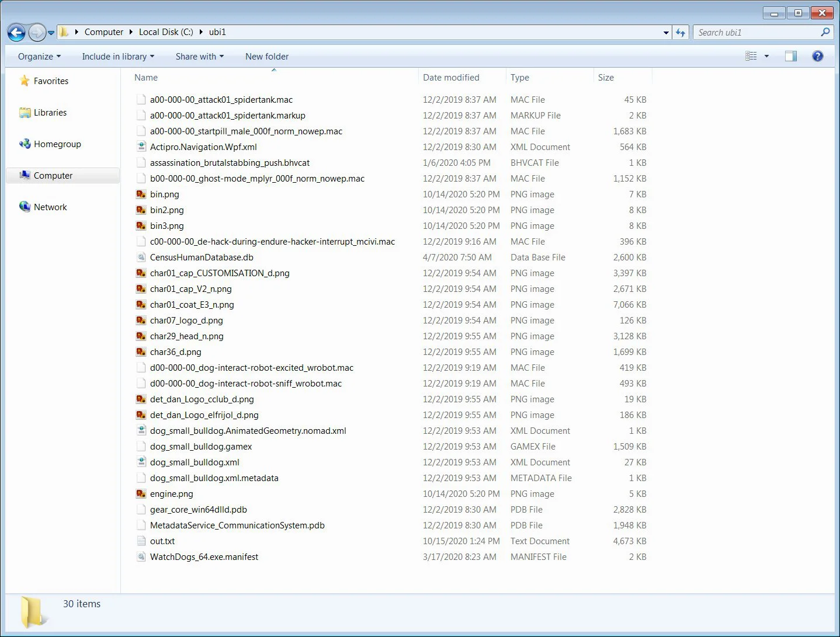This screenshot has height=637, width=840.
Task: Select the char29_head_n.png icon
Action: [x=141, y=336]
